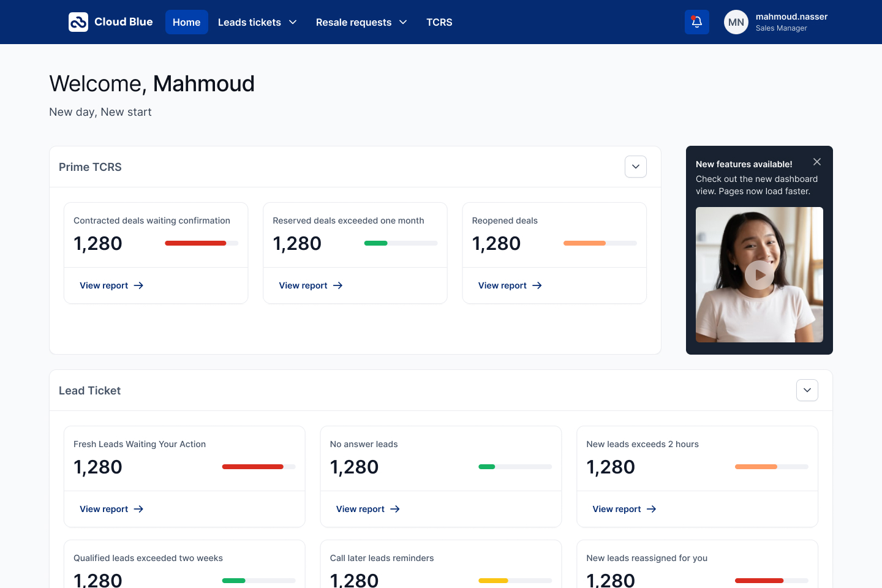Click the 1,280 value in Reopened deals card
882x588 pixels.
496,243
